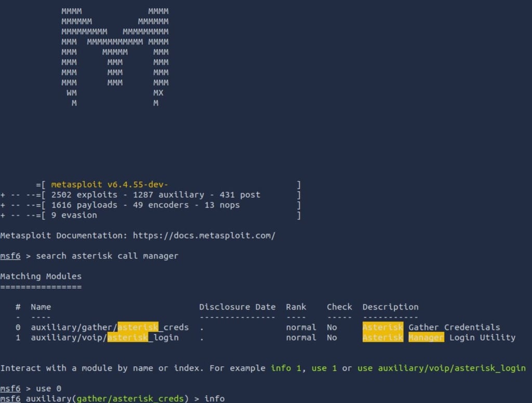
Task: Click the 'Rank' column header
Action: click(x=296, y=306)
